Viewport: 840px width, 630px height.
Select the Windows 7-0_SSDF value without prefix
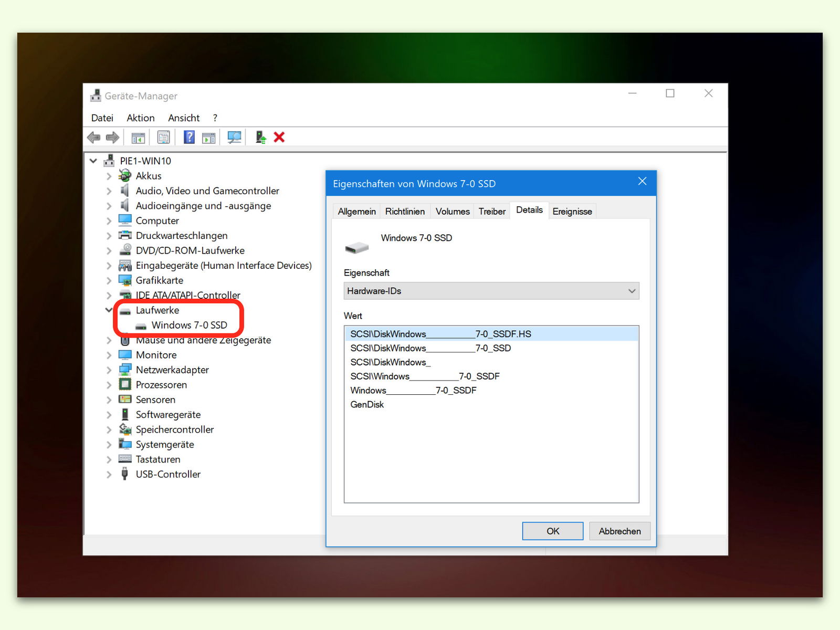tap(413, 390)
